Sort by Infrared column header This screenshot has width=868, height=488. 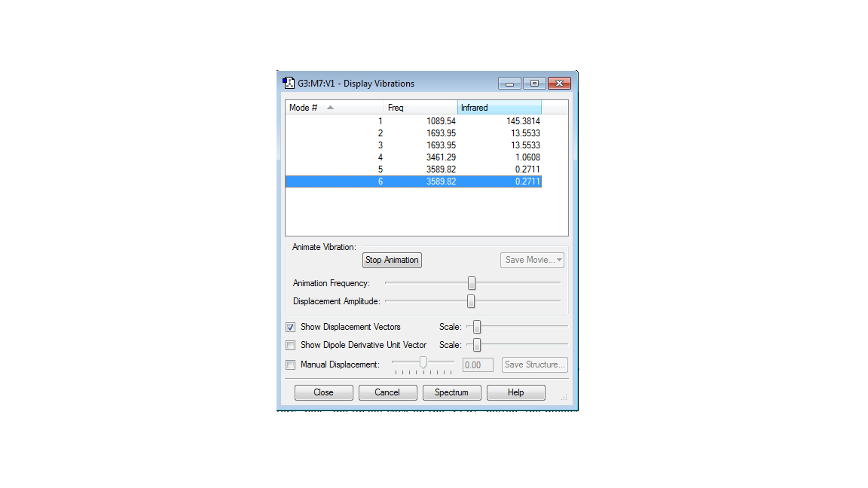(x=500, y=108)
